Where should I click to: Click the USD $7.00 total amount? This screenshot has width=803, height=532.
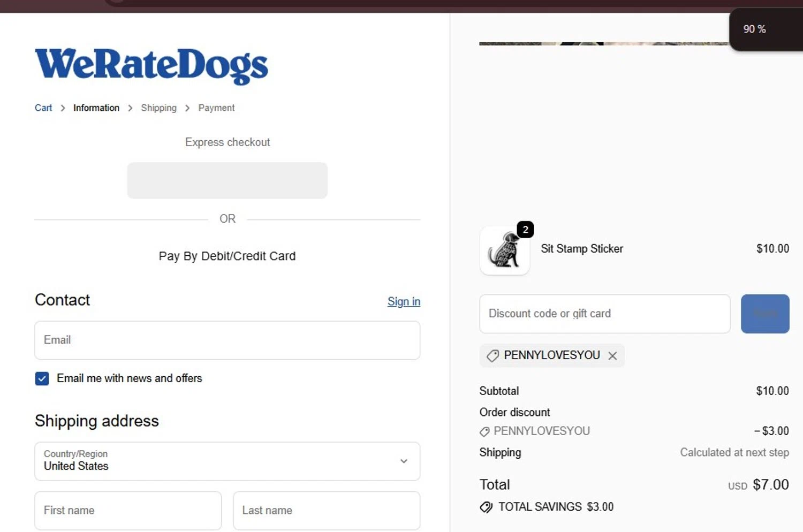[x=758, y=485]
